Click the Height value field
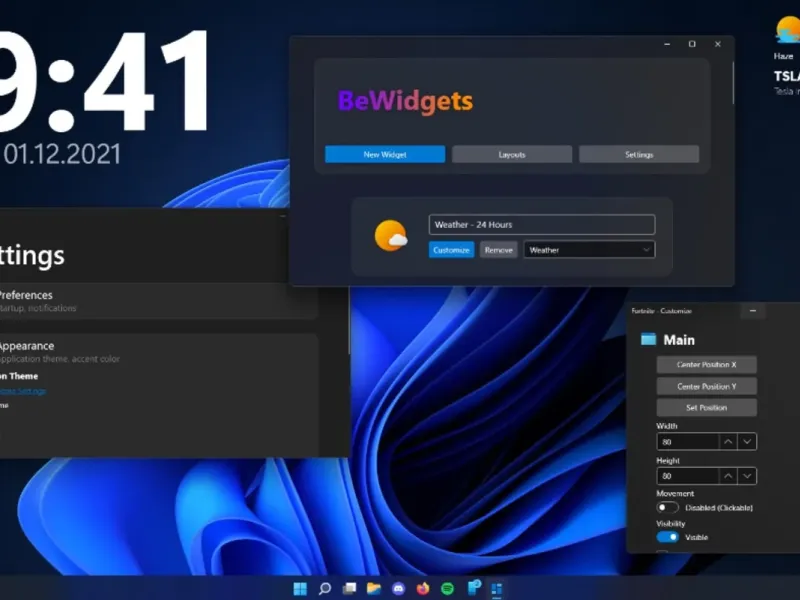Viewport: 800px width, 600px height. point(688,476)
